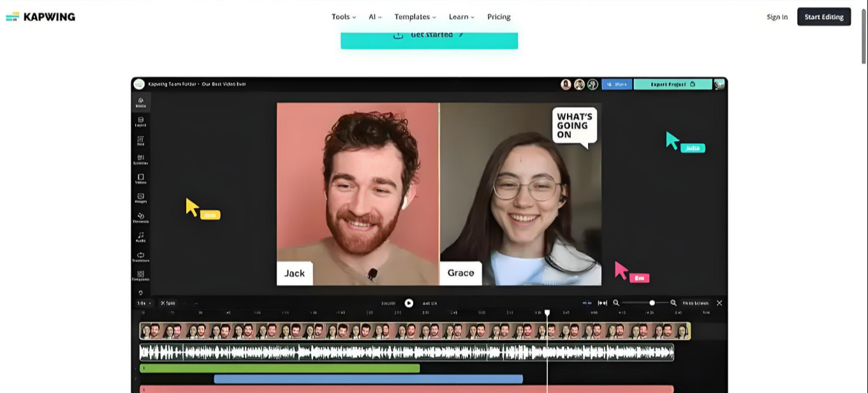Viewport: 868px width, 393px height.
Task: Click the Sign In link
Action: [777, 17]
